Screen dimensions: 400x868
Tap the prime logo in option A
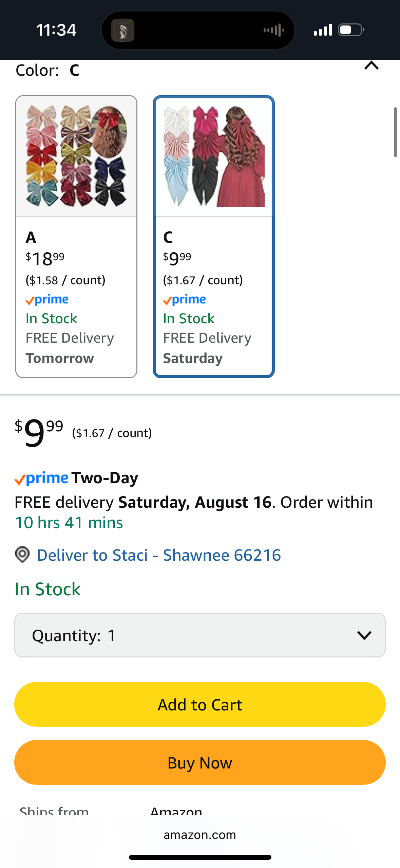tap(47, 300)
